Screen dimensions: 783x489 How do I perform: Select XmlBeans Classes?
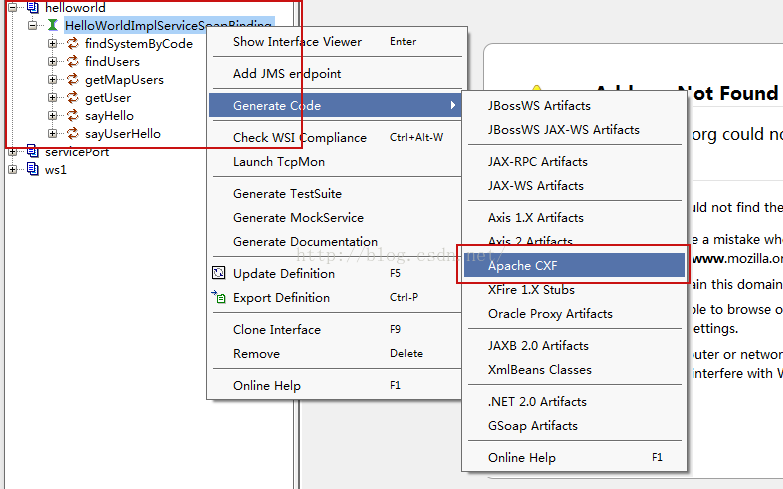[x=574, y=369]
